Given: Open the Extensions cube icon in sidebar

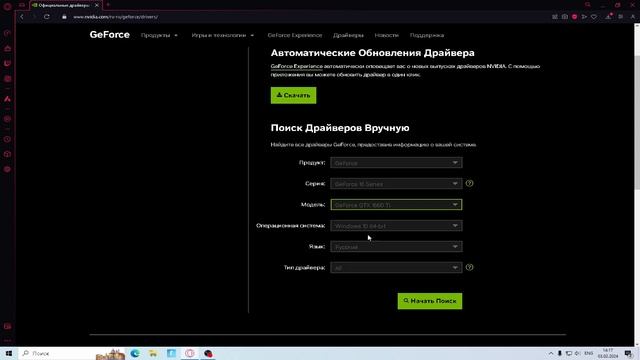Looking at the screenshot, I should (x=7, y=154).
